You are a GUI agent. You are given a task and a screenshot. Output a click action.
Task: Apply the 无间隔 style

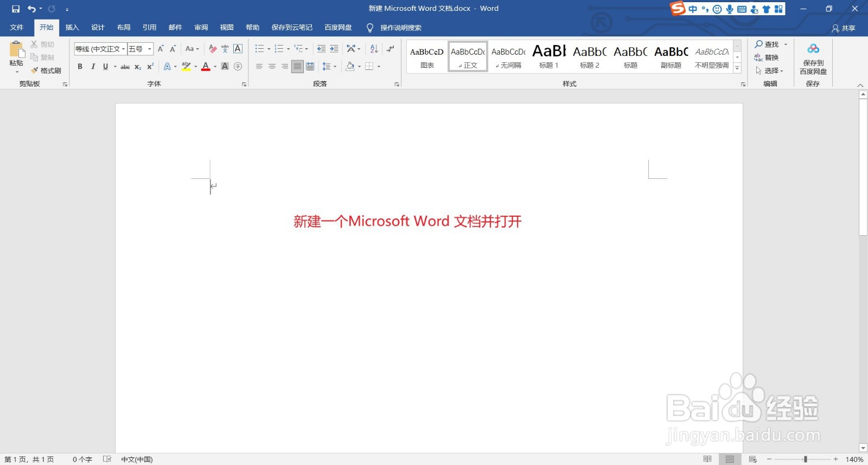tap(508, 56)
